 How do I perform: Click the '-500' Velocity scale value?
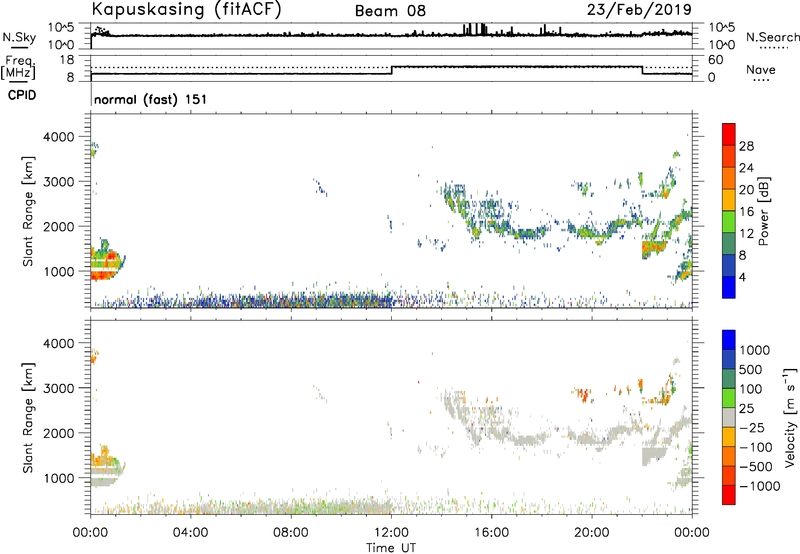(756, 466)
